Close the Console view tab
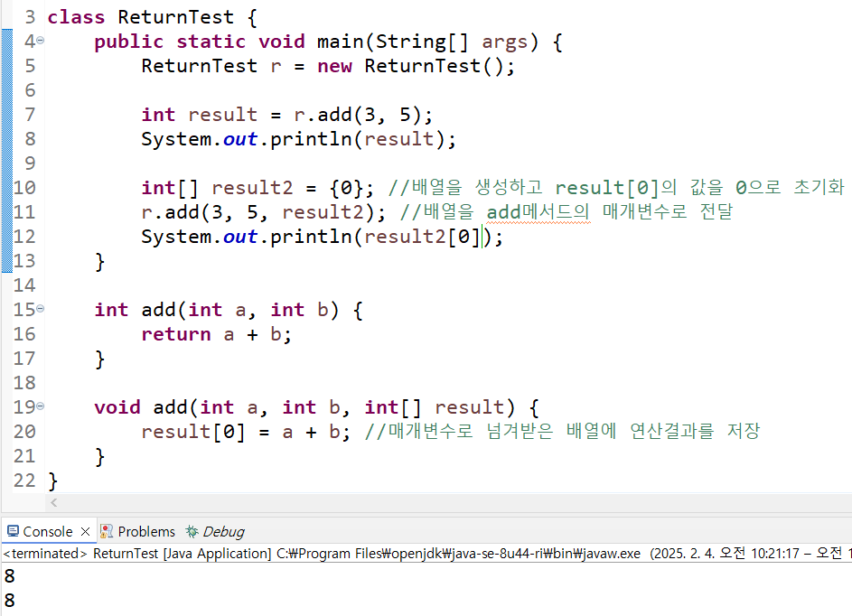Image resolution: width=852 pixels, height=616 pixels. [x=85, y=531]
